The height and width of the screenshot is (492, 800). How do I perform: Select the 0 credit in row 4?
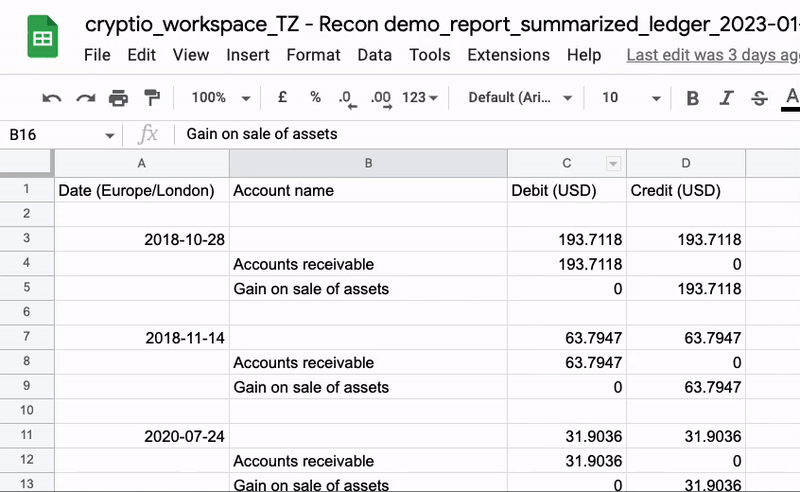(x=686, y=264)
